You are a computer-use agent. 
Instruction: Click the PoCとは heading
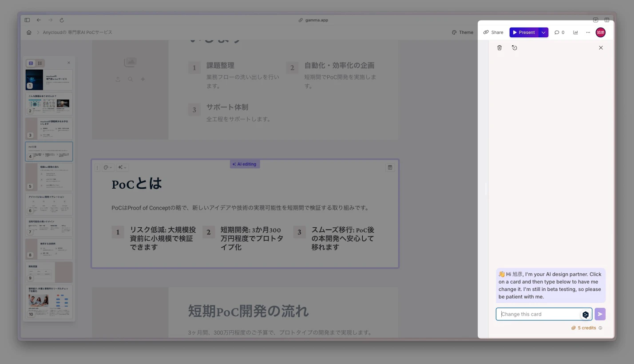pos(137,184)
